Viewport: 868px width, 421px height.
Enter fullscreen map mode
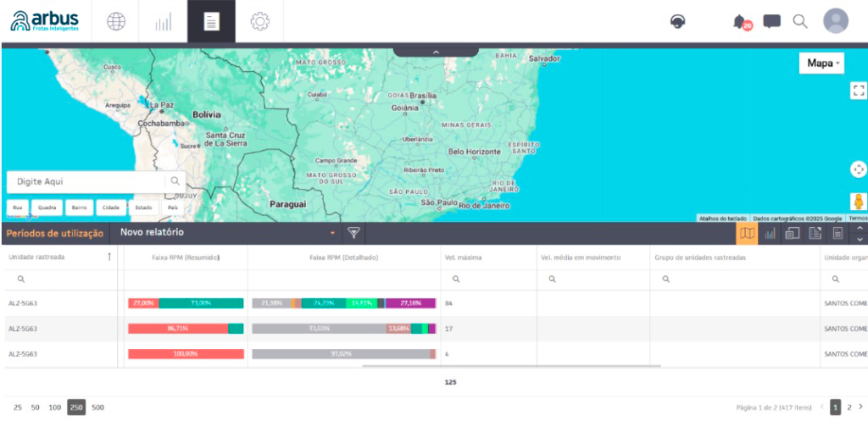pos(858,90)
